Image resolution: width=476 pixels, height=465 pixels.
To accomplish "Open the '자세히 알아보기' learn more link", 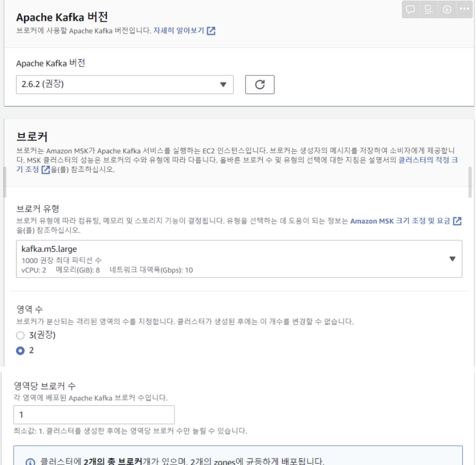I will pos(184,31).
